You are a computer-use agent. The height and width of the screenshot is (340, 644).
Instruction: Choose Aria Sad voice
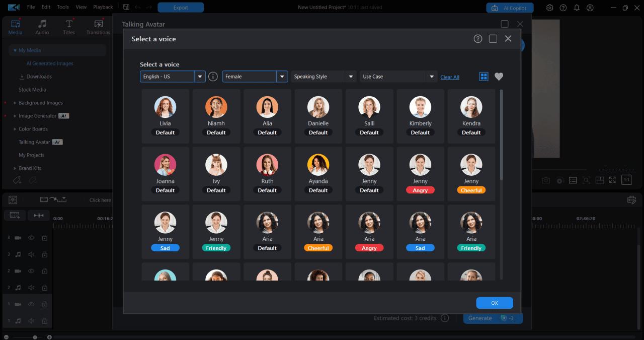(x=420, y=232)
